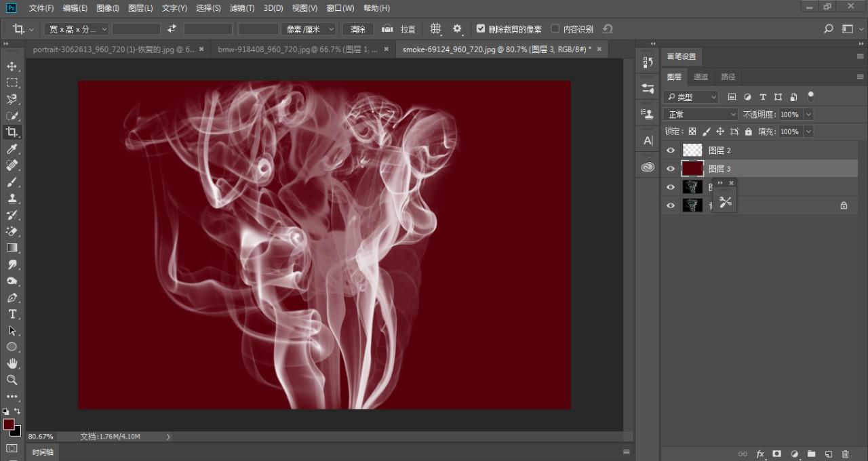
Task: Select the History Brush tool
Action: tap(12, 215)
